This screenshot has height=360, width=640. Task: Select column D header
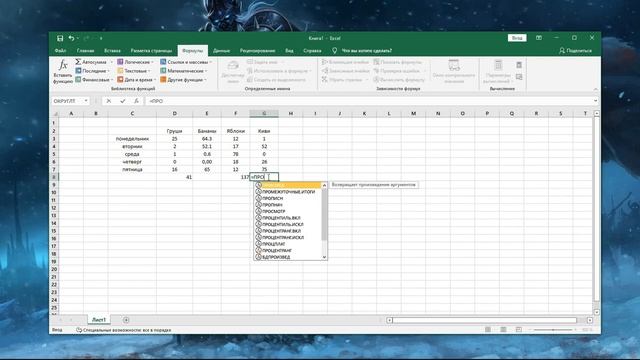[x=174, y=113]
